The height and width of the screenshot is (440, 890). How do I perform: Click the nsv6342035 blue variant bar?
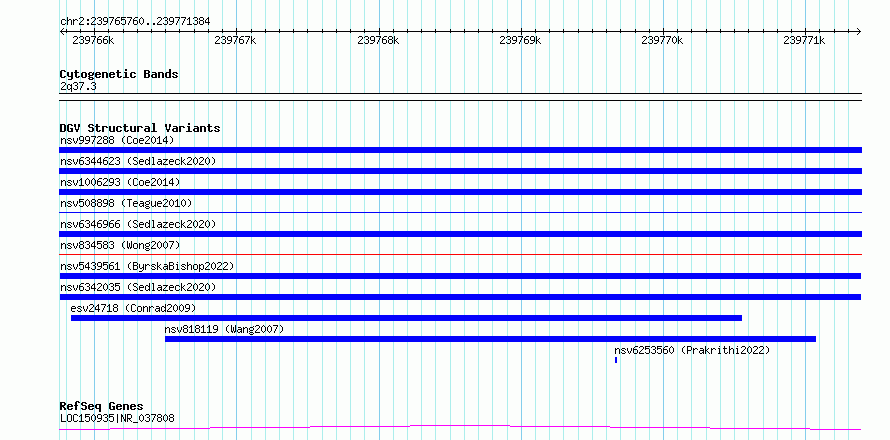pyautogui.click(x=460, y=297)
